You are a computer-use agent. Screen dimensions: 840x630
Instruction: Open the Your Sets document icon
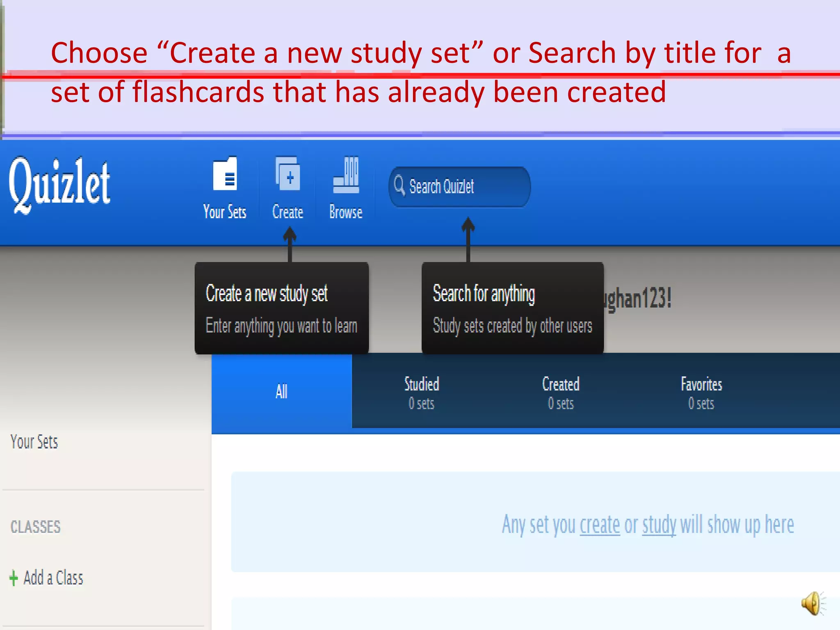click(225, 174)
